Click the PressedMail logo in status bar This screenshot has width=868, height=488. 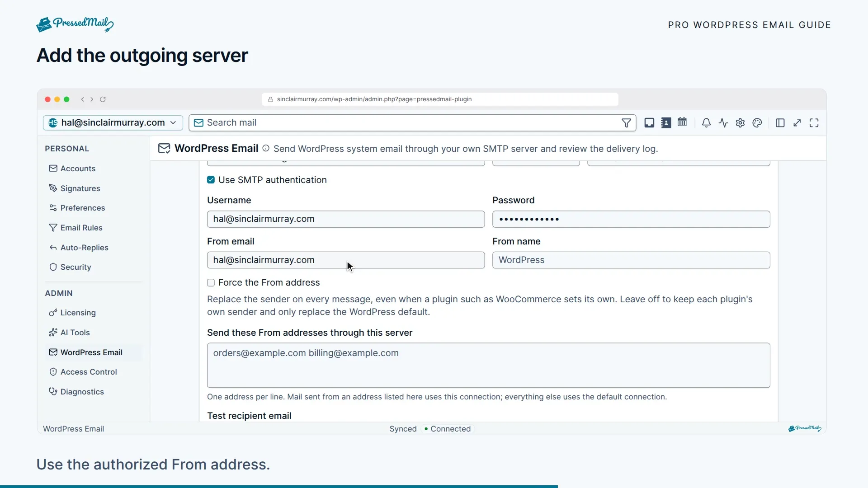pyautogui.click(x=805, y=428)
